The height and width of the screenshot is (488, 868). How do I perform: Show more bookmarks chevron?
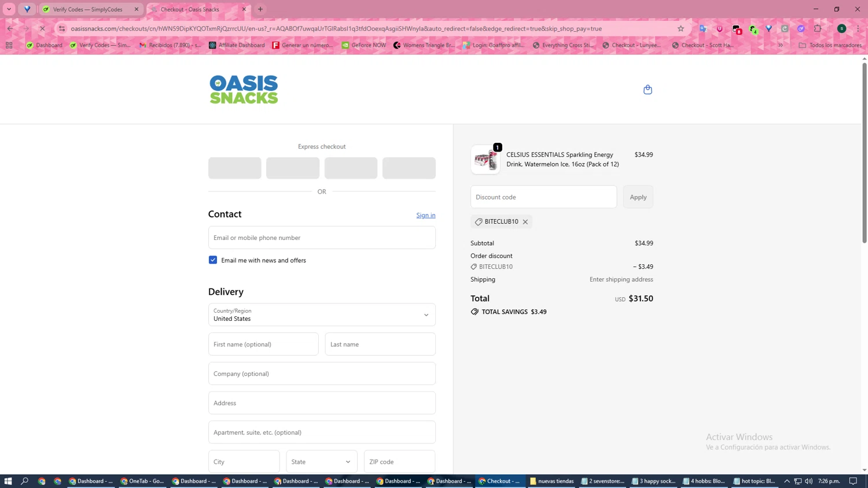click(x=781, y=45)
